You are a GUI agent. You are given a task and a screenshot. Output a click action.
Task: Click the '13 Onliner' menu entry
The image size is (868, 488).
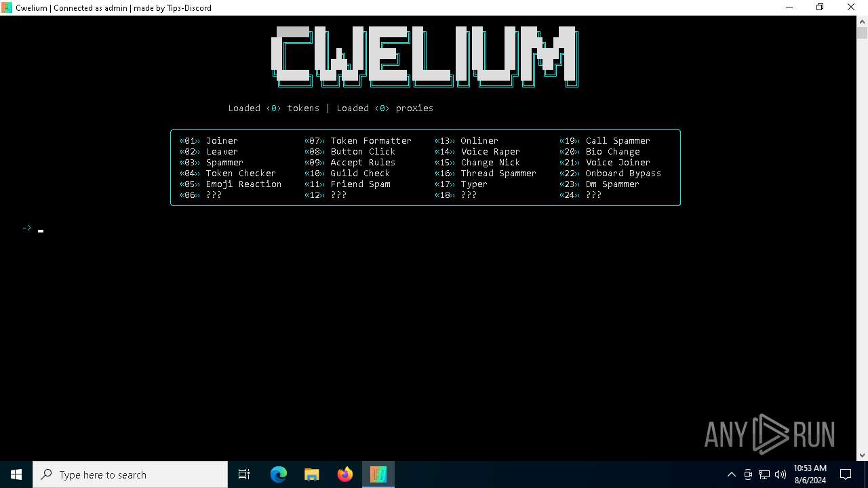467,141
